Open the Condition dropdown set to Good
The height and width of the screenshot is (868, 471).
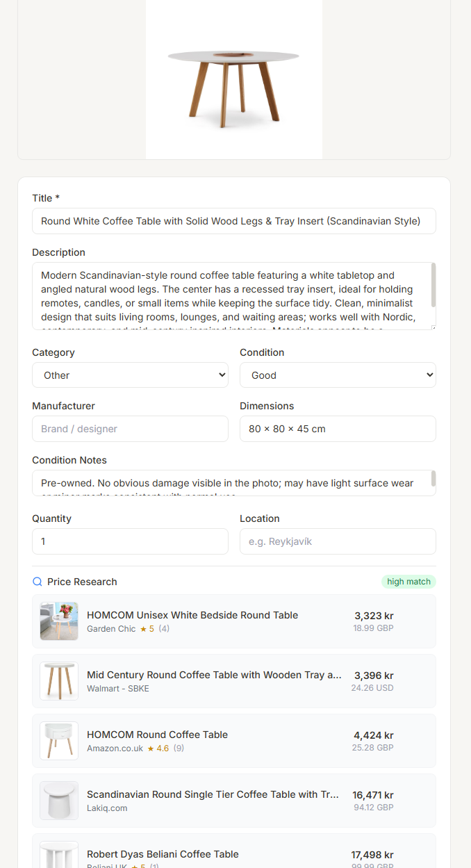click(338, 375)
